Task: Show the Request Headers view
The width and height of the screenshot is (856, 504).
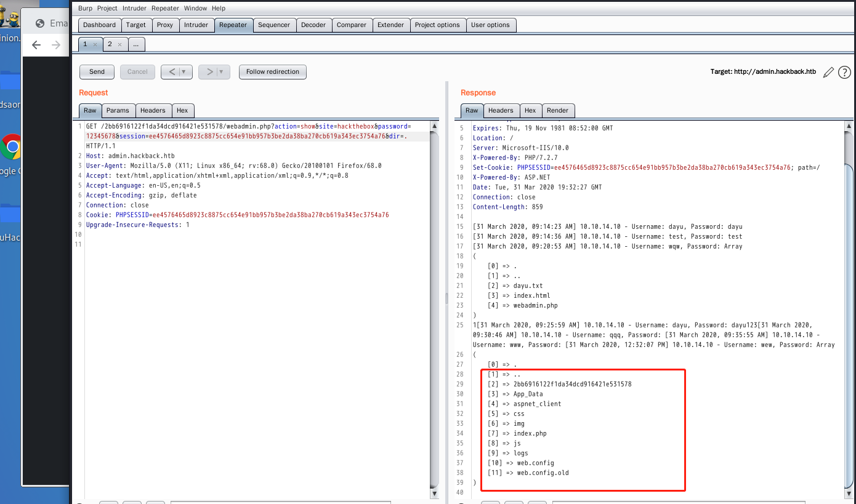Action: point(153,110)
